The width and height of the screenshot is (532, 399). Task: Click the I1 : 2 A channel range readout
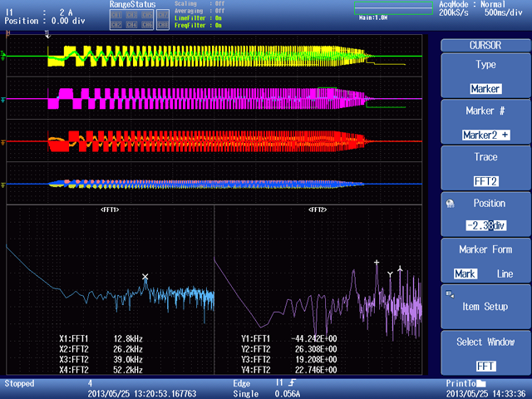[39, 12]
